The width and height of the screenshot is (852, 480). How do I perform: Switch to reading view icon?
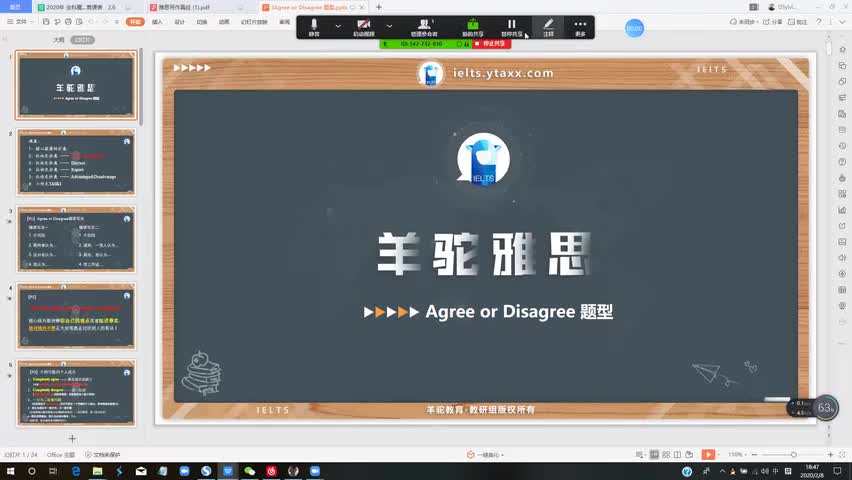pos(677,454)
